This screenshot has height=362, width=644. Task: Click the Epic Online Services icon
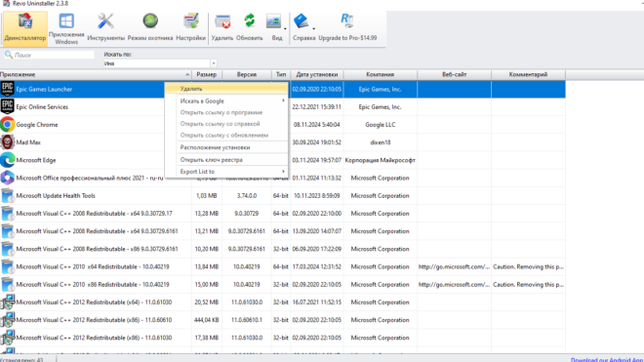(x=8, y=106)
